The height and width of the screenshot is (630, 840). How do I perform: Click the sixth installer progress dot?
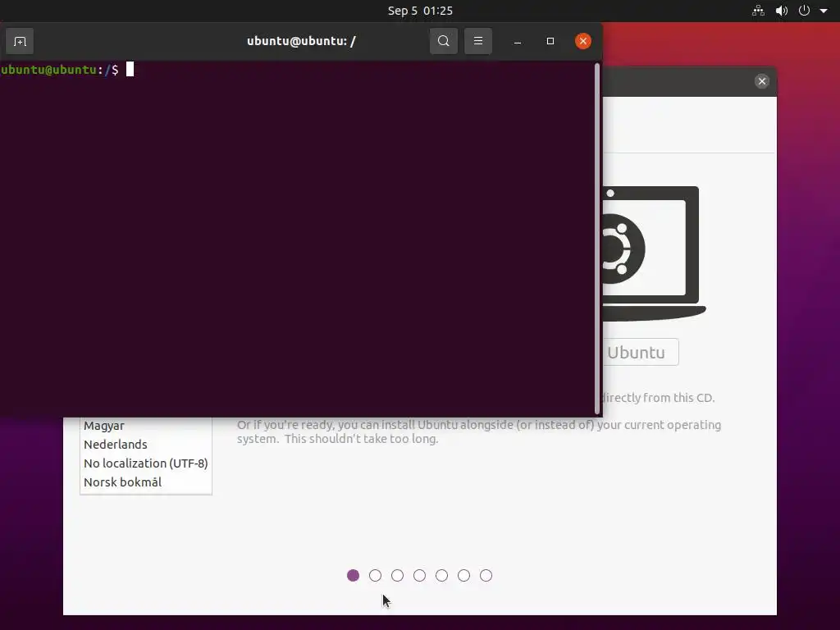(464, 575)
